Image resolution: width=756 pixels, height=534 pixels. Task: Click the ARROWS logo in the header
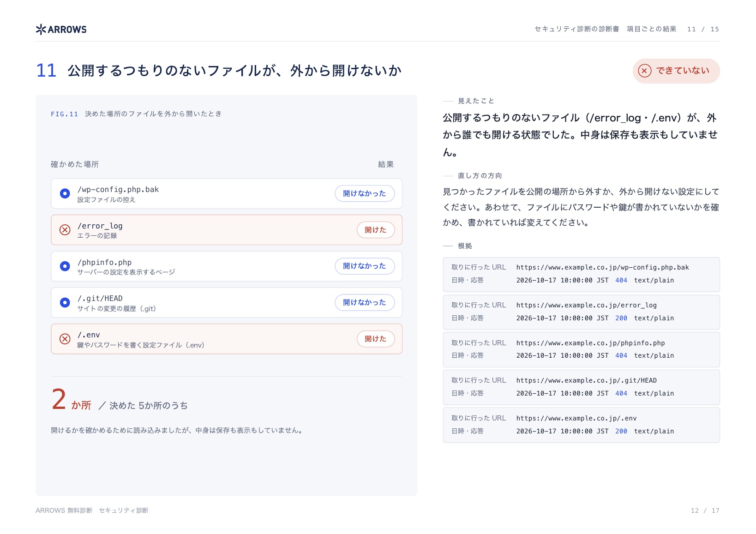coord(61,30)
